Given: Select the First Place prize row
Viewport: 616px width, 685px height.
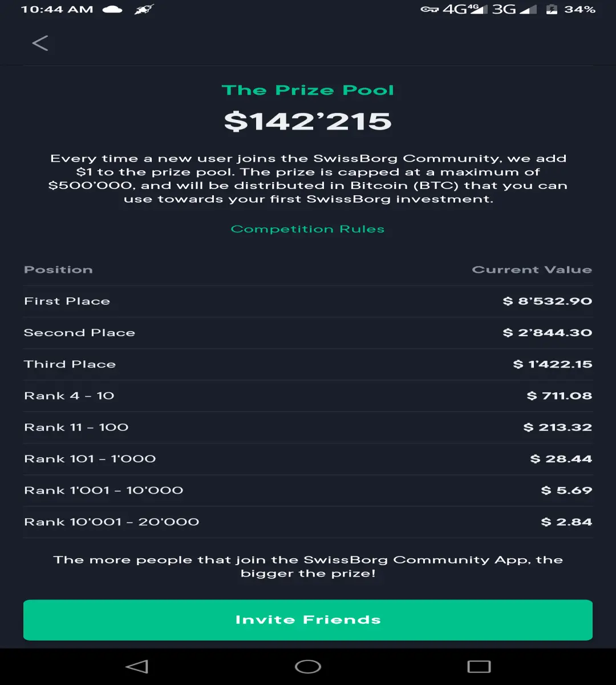Looking at the screenshot, I should (308, 301).
